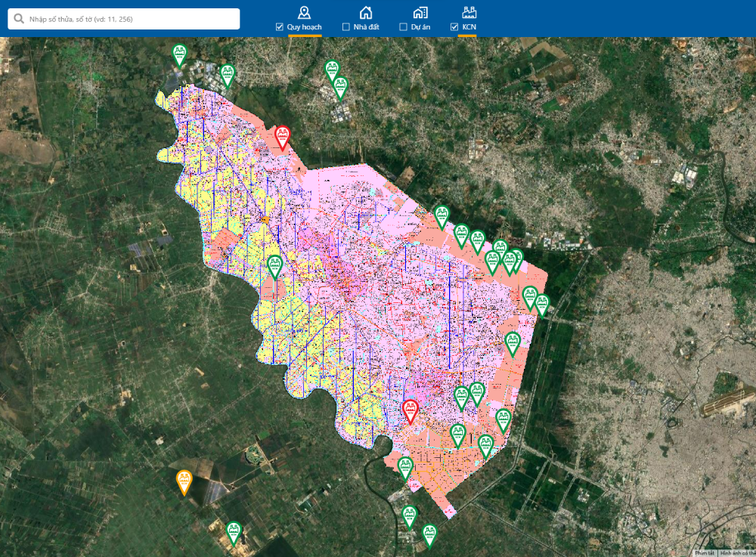Enable the Dự án checkbox
Image resolution: width=756 pixels, height=557 pixels.
coord(404,27)
